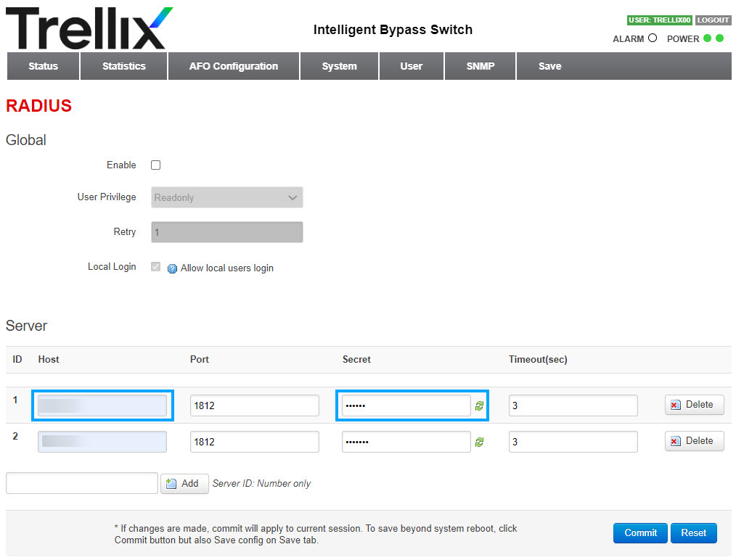Click the Server ID: Number only hint
This screenshot has height=560, width=736.
tap(261, 484)
